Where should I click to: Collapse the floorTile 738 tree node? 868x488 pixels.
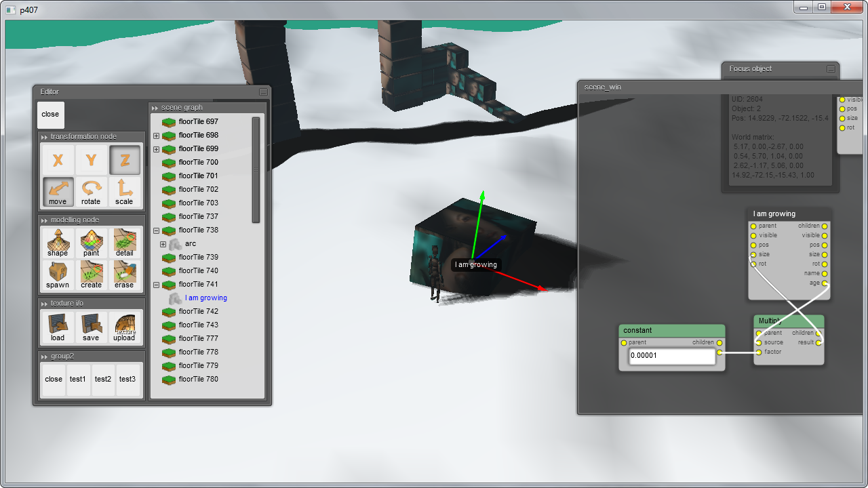pos(157,230)
